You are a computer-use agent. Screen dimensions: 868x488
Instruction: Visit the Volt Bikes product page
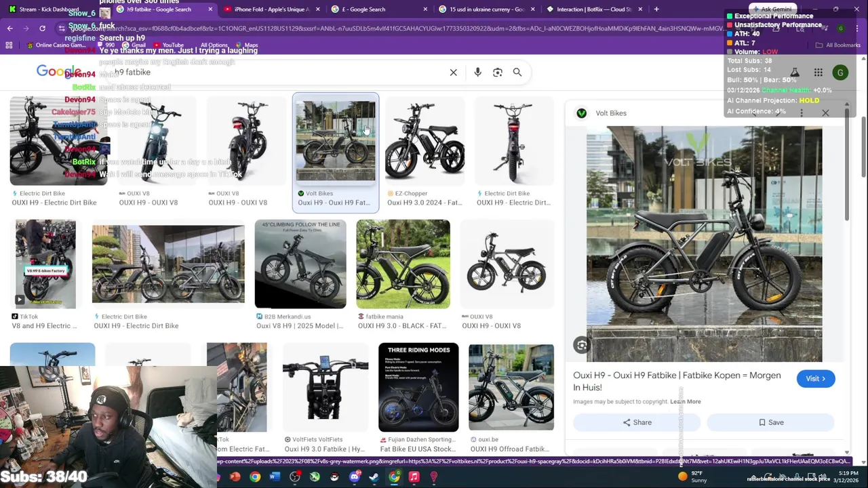tap(816, 379)
